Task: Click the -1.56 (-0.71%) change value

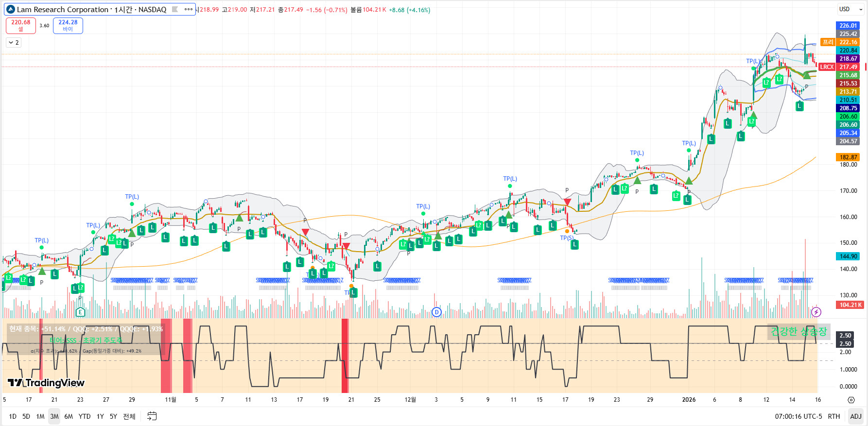Action: pyautogui.click(x=327, y=10)
